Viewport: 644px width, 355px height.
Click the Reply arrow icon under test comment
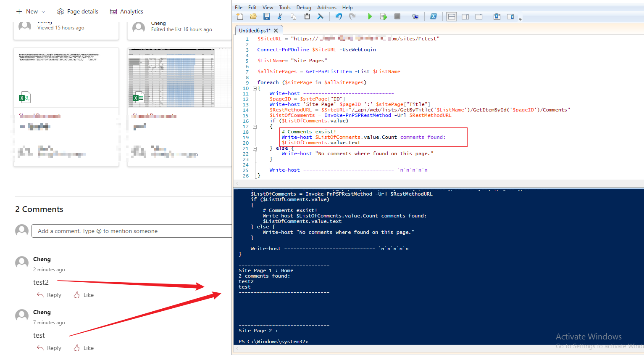click(x=40, y=348)
